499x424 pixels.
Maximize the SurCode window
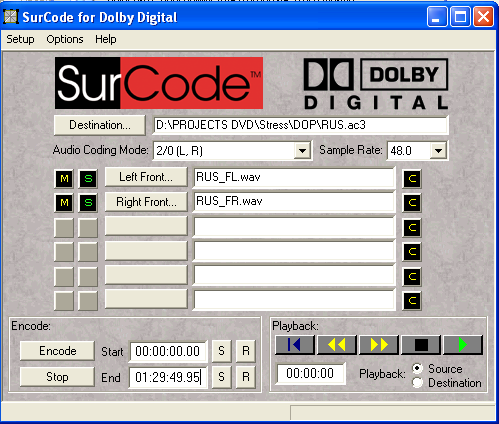tap(460, 17)
